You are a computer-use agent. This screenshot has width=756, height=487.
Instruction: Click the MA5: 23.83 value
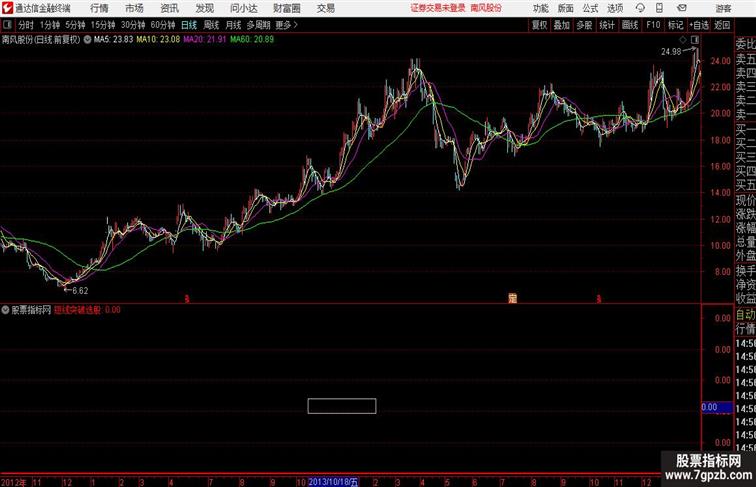[x=113, y=40]
